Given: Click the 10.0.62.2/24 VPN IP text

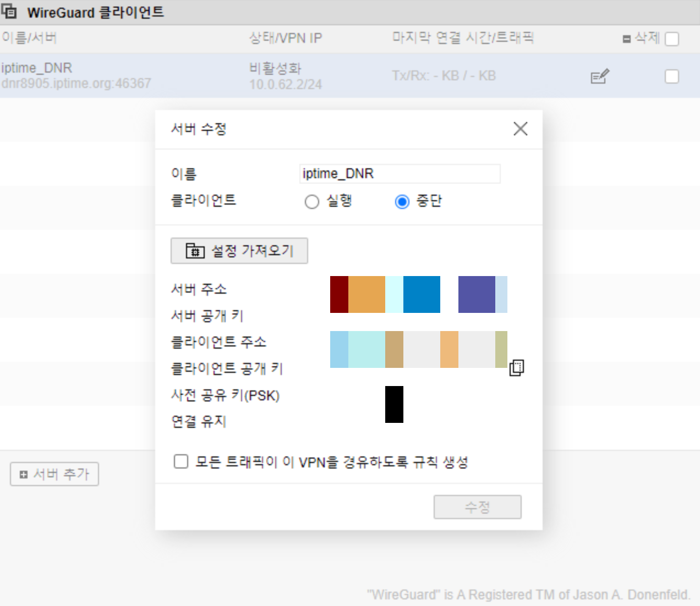Looking at the screenshot, I should (286, 84).
